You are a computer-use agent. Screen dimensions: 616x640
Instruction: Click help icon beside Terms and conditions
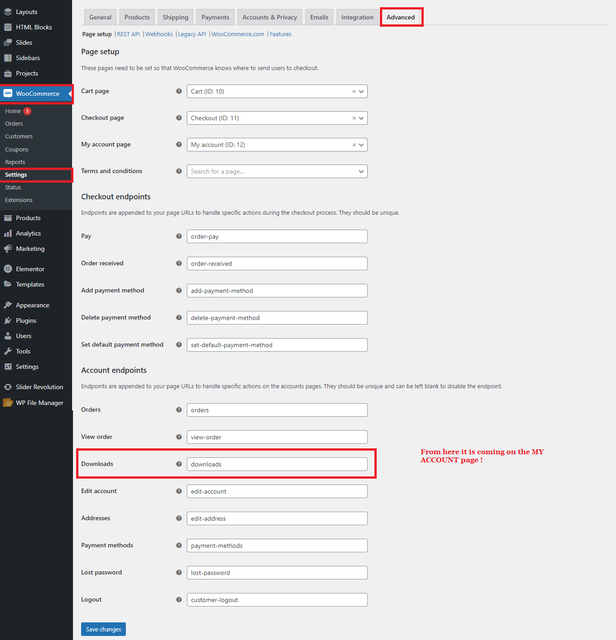point(179,171)
